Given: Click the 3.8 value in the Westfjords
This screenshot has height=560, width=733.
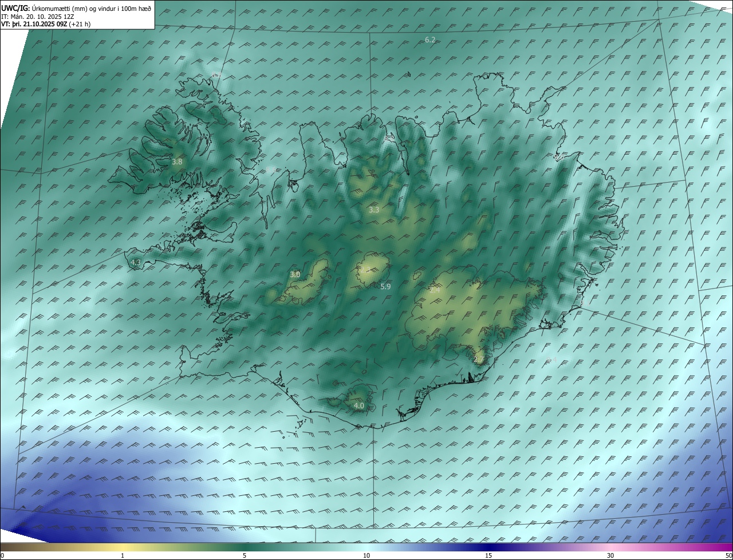Looking at the screenshot, I should (177, 162).
